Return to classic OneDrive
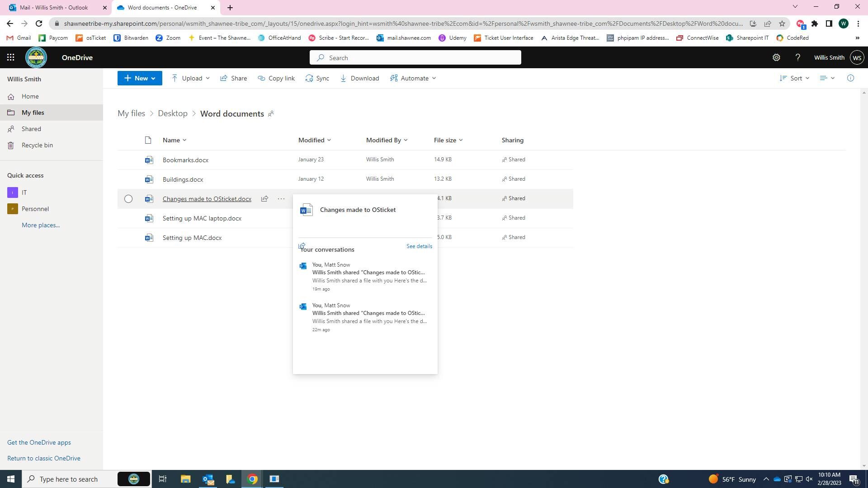Image resolution: width=868 pixels, height=488 pixels. pos(44,458)
